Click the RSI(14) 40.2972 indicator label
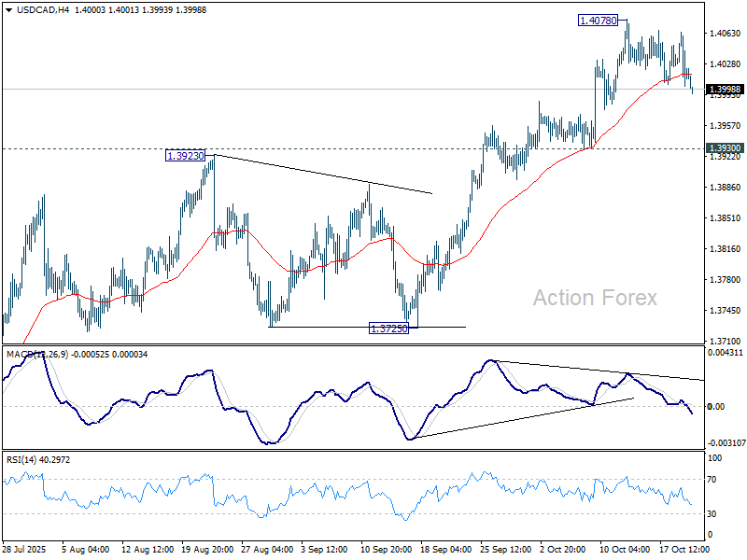 click(38, 460)
